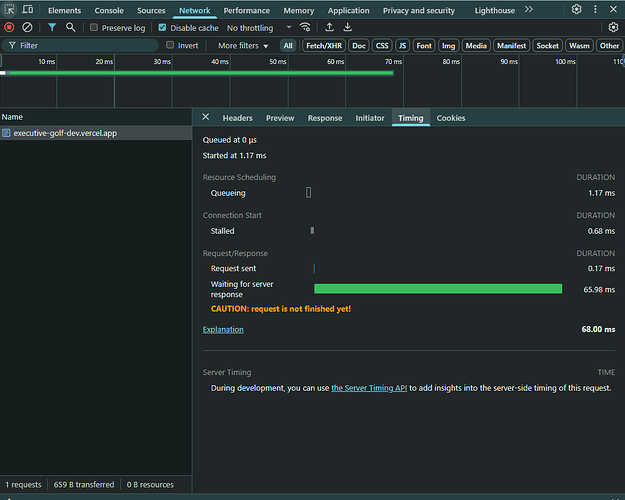Click the Waiting for server response bar

[438, 289]
